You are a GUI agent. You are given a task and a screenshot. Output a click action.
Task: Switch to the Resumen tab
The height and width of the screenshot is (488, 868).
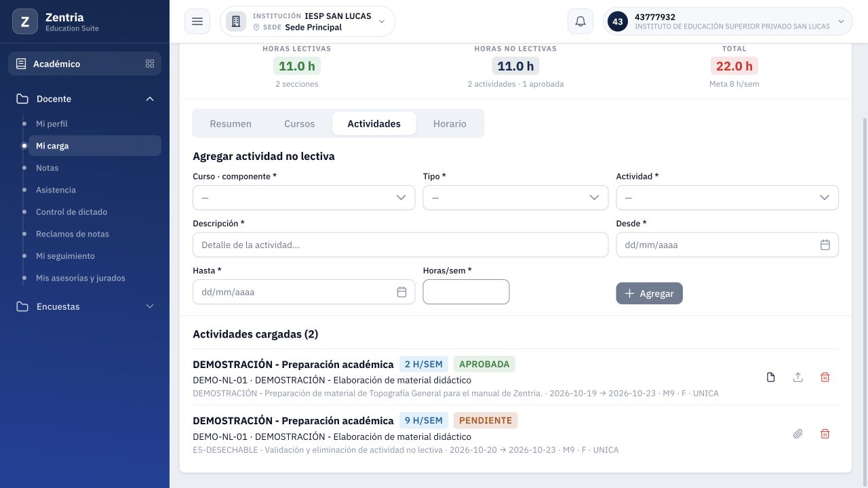coord(231,123)
